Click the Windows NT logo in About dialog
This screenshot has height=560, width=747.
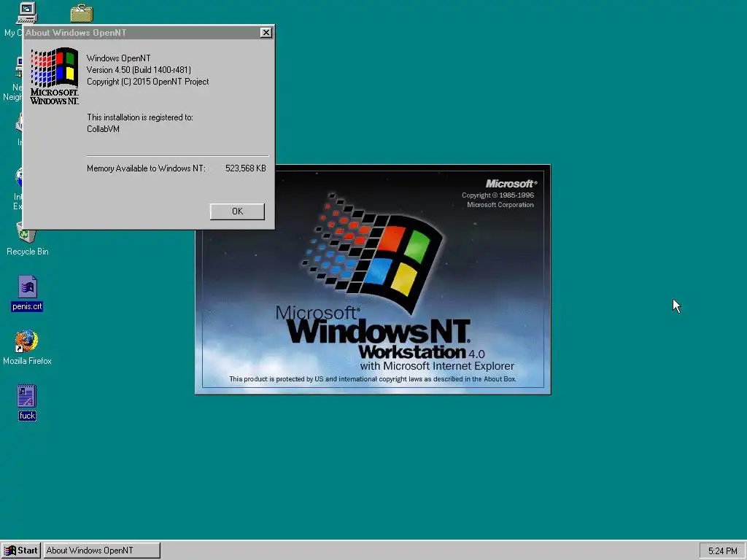54,76
